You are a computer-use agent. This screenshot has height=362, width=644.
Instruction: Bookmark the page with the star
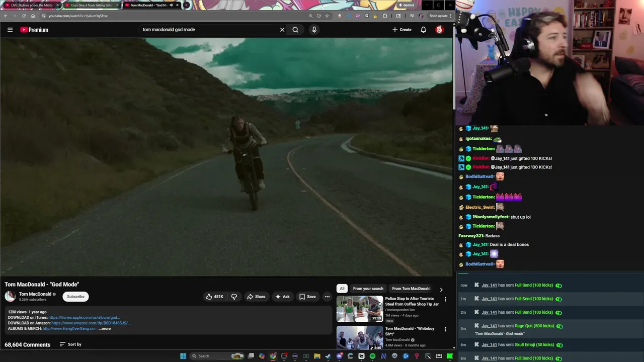click(327, 16)
